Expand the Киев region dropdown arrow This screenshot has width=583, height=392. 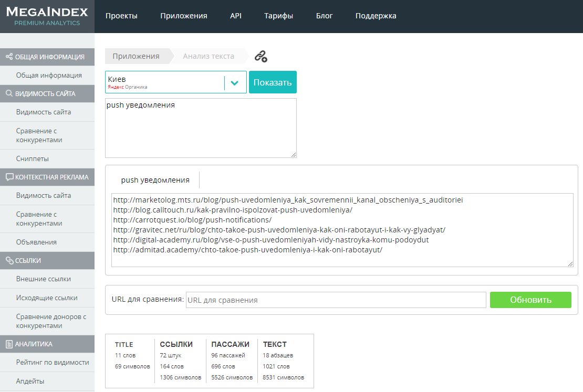click(x=235, y=83)
